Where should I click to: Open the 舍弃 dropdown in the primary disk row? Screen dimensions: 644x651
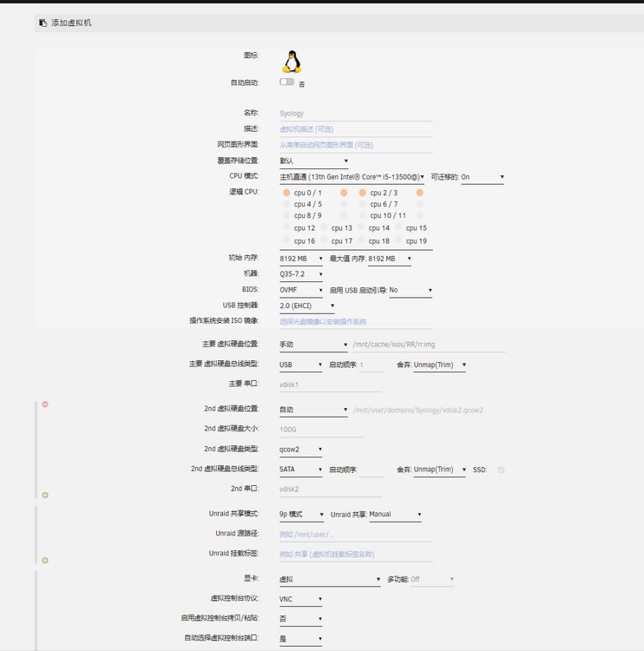[x=440, y=365]
